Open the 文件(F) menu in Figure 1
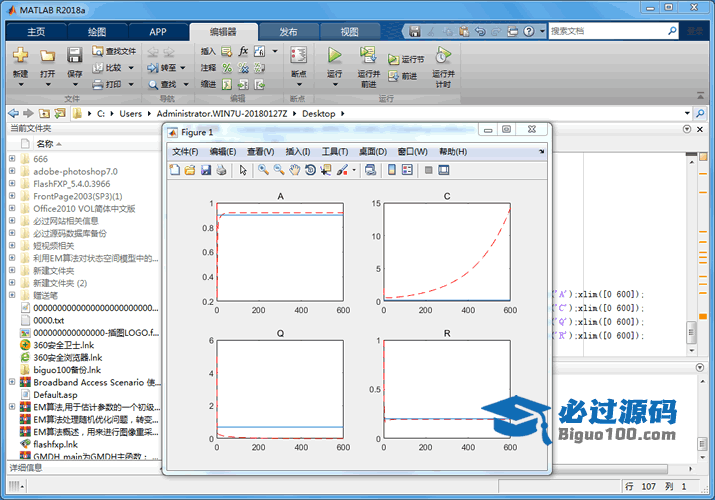The image size is (715, 500). (x=185, y=152)
